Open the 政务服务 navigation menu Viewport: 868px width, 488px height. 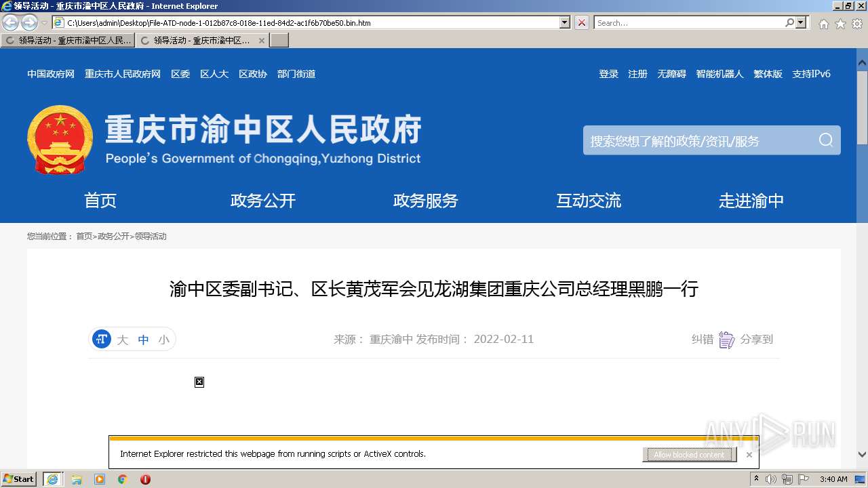click(x=426, y=201)
